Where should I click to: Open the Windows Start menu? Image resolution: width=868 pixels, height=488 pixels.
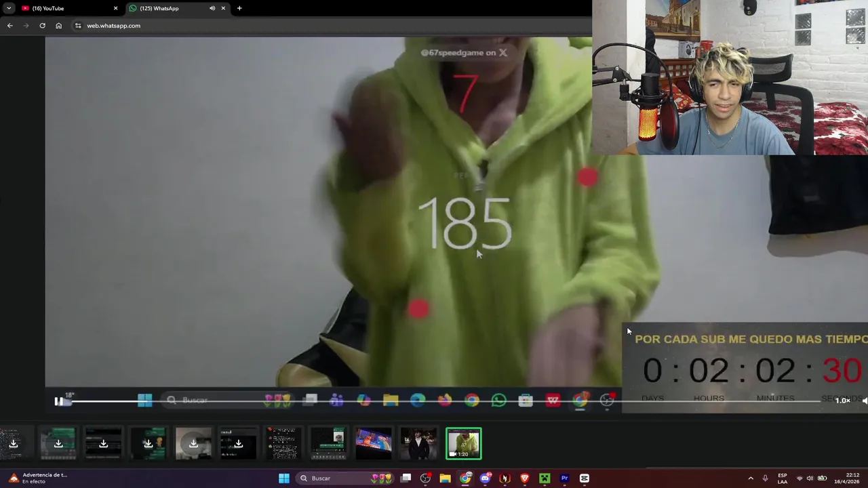[284, 479]
